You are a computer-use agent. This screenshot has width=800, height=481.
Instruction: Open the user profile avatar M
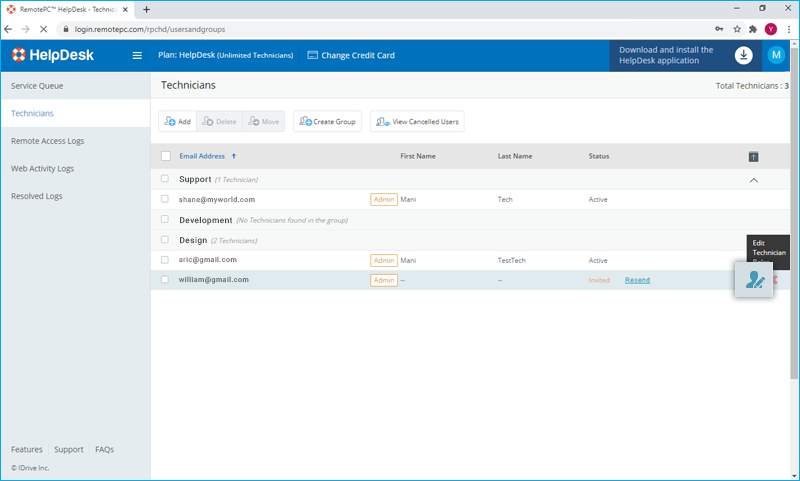(x=776, y=55)
